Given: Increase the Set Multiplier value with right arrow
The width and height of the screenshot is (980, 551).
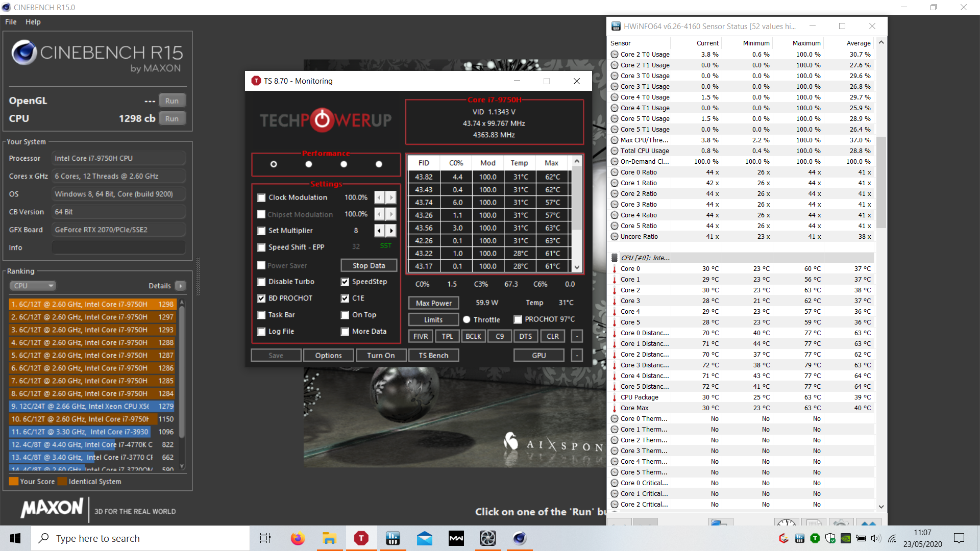Looking at the screenshot, I should point(391,231).
